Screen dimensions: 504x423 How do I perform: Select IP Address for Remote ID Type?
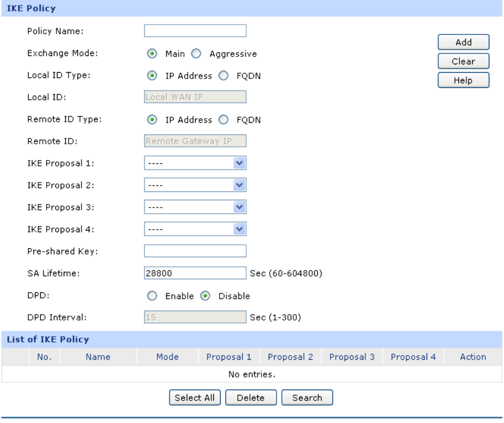tap(152, 120)
